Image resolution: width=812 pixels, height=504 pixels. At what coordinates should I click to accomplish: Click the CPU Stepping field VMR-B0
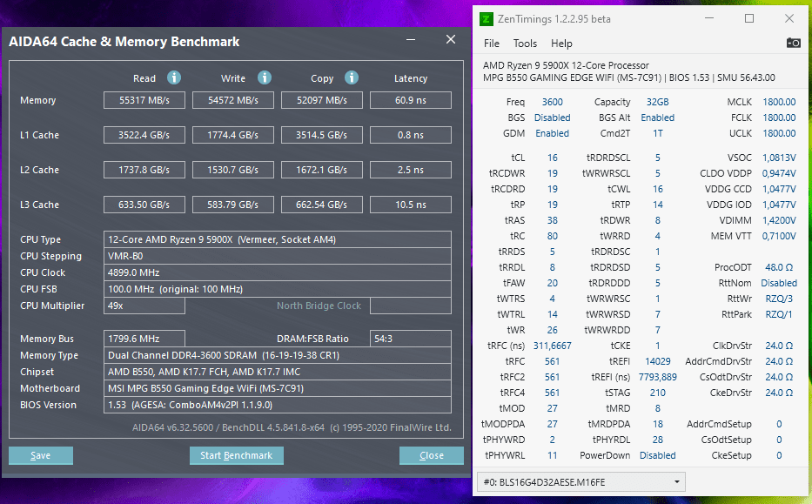[278, 256]
